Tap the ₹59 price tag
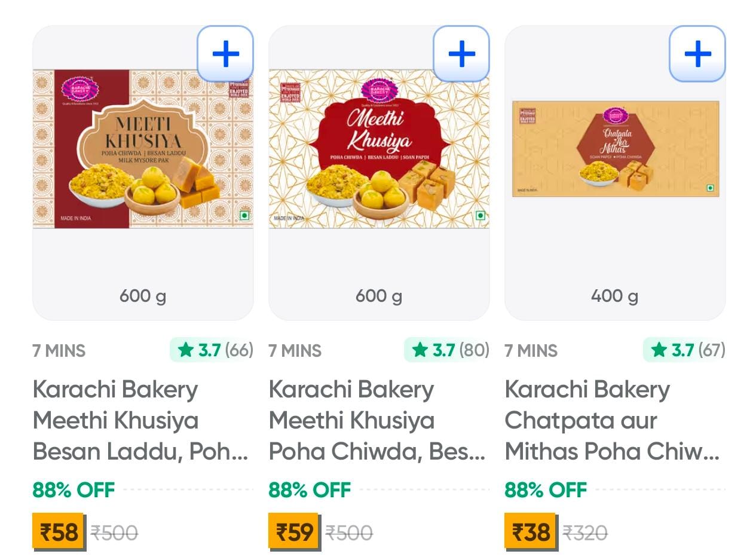Viewport: 753px width, 560px height. (293, 531)
